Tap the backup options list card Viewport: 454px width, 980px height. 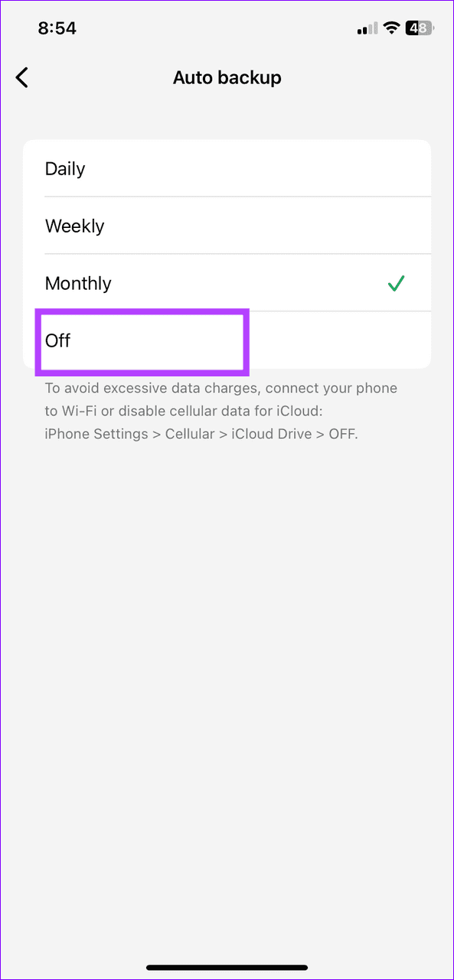point(227,252)
